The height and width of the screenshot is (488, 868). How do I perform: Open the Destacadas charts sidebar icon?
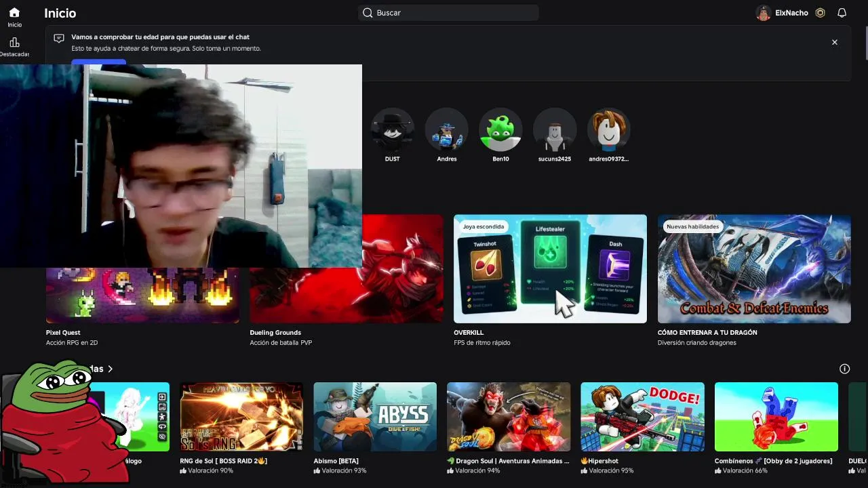point(14,42)
